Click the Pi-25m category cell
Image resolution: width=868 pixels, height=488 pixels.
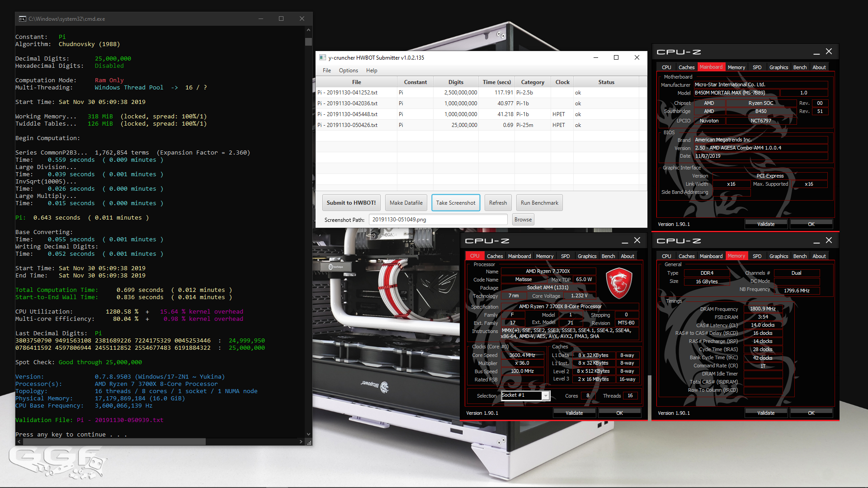pos(533,125)
